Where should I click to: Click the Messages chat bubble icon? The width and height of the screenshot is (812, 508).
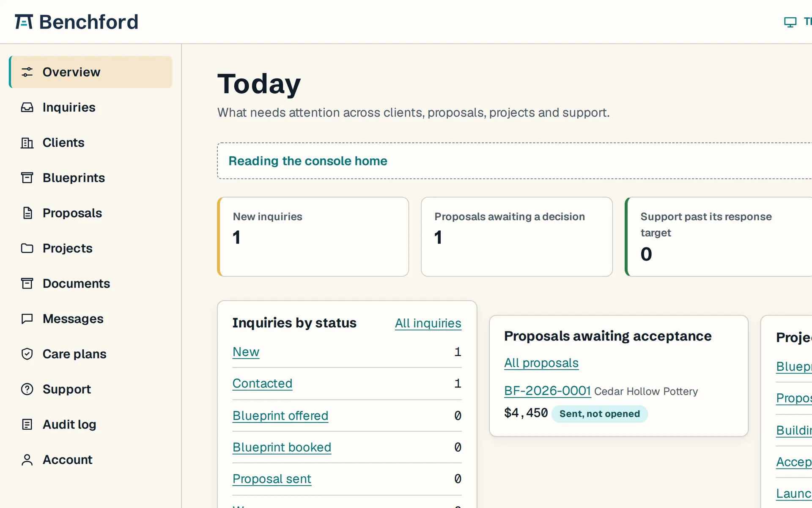(27, 319)
